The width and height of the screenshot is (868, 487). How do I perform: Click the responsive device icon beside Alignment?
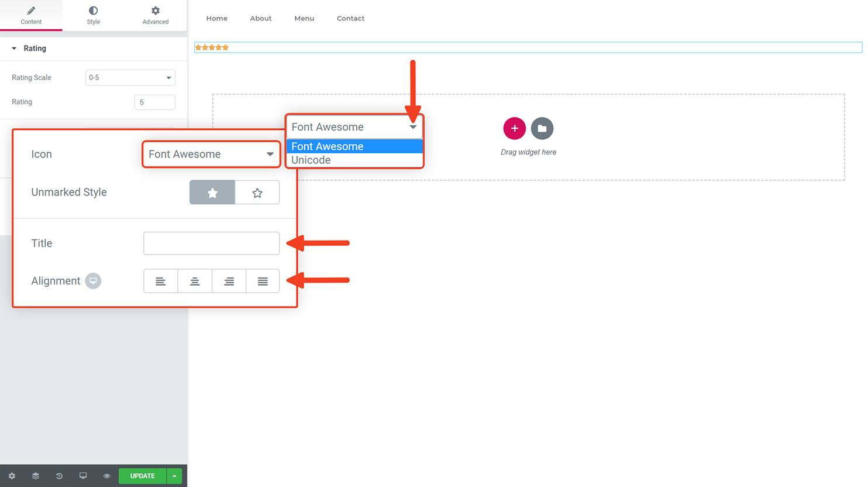click(93, 281)
